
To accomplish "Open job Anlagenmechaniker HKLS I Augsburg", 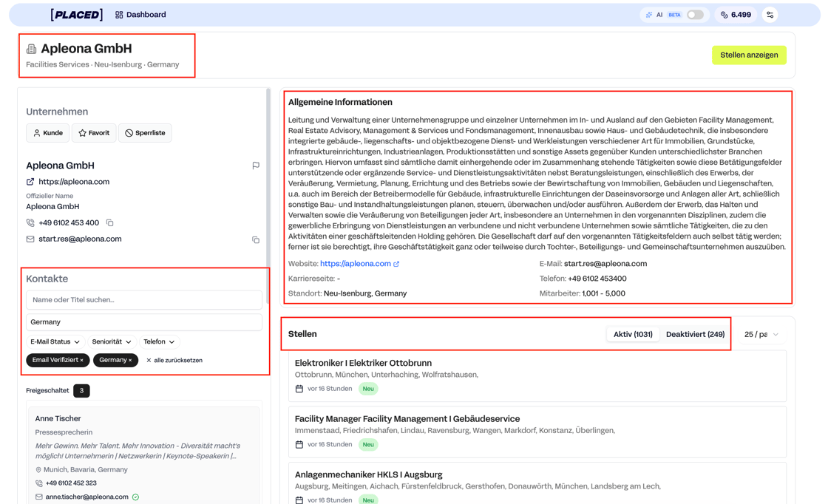I will [368, 475].
